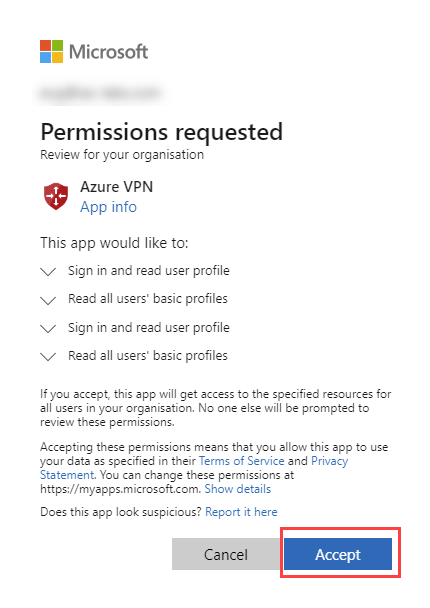Click the Azure VPN app name
This screenshot has width=430, height=608.
(116, 187)
